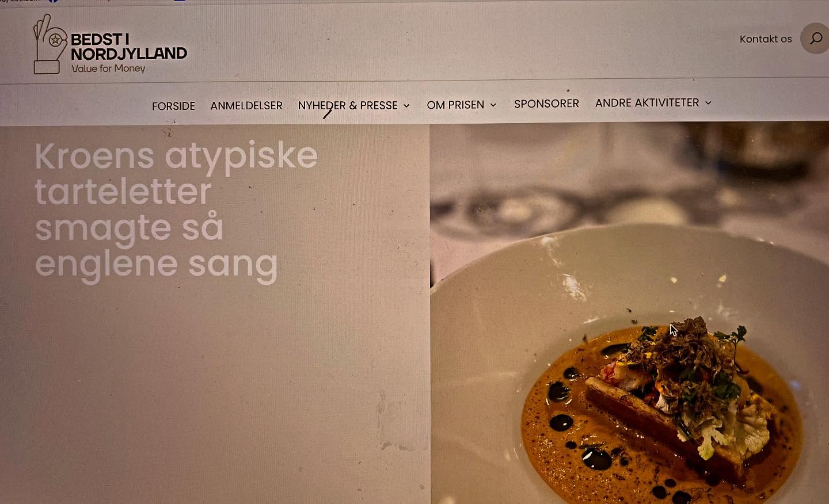829x504 pixels.
Task: Go to the FORSIDE menu item
Action: [x=173, y=106]
